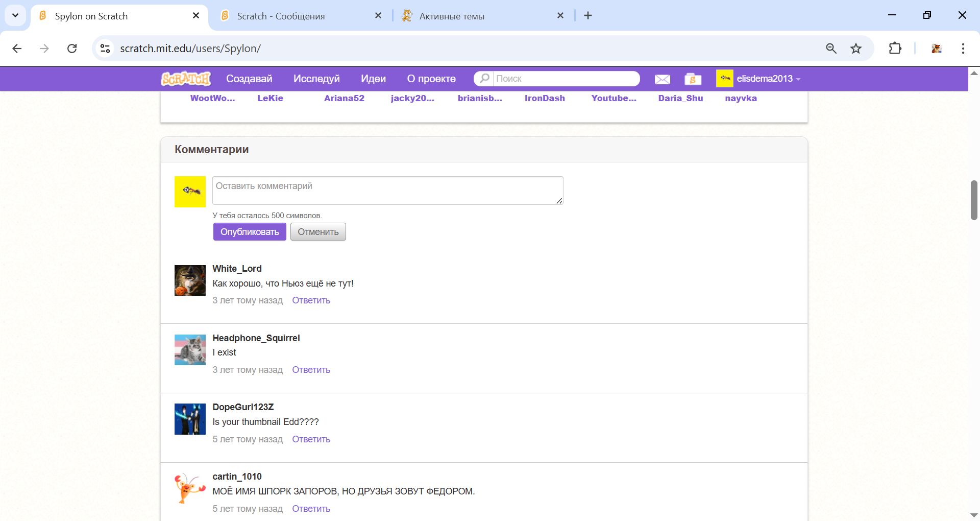Click Headphone_Squirrel's cat avatar thumbnail
This screenshot has width=980, height=521.
(190, 350)
